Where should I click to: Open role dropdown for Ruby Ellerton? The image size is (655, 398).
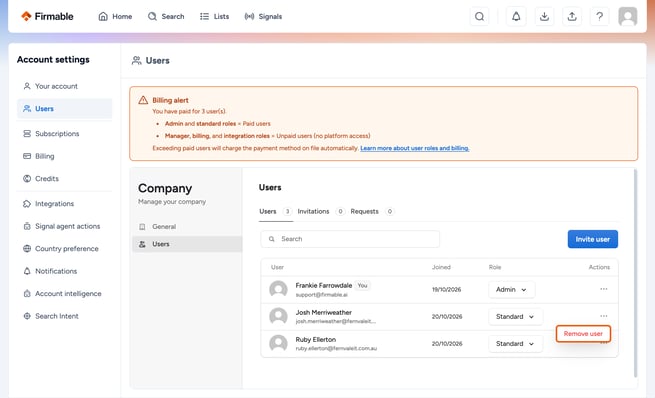point(515,344)
